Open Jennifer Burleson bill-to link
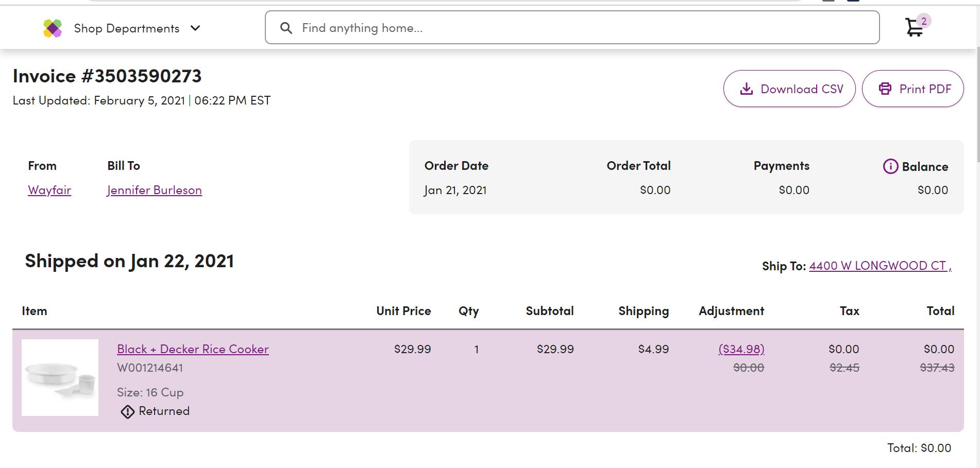Image resolution: width=980 pixels, height=468 pixels. [154, 190]
